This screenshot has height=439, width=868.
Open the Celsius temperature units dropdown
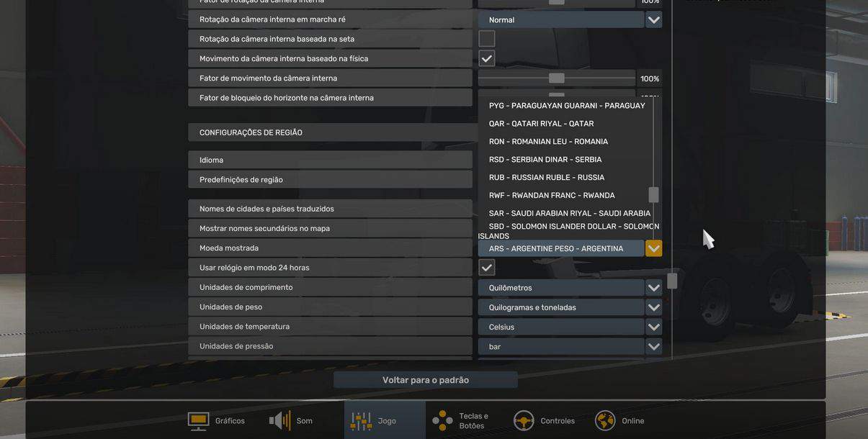pos(653,327)
